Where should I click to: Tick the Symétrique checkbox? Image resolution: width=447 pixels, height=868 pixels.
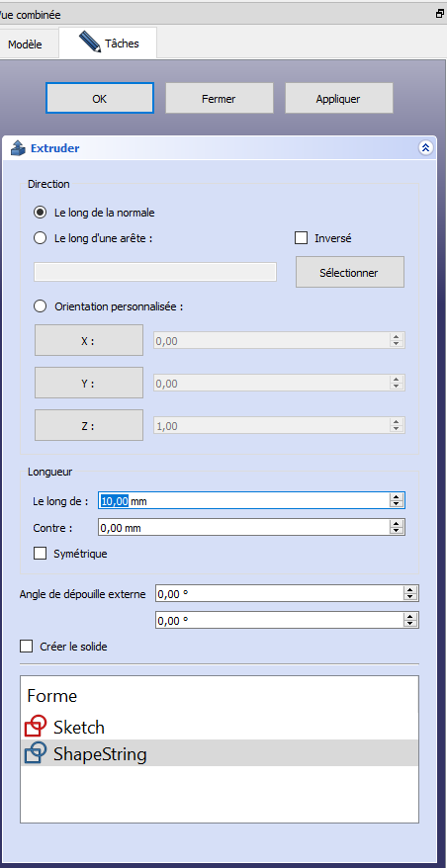pyautogui.click(x=40, y=553)
